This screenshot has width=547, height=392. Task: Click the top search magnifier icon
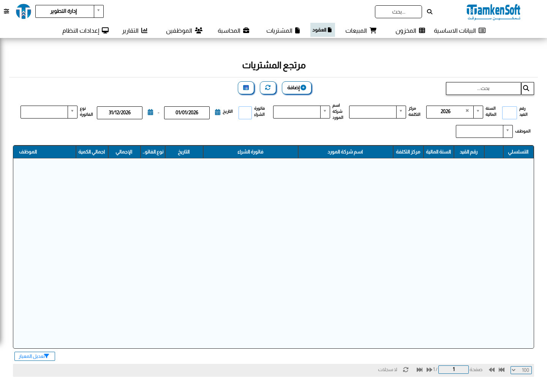click(x=430, y=12)
